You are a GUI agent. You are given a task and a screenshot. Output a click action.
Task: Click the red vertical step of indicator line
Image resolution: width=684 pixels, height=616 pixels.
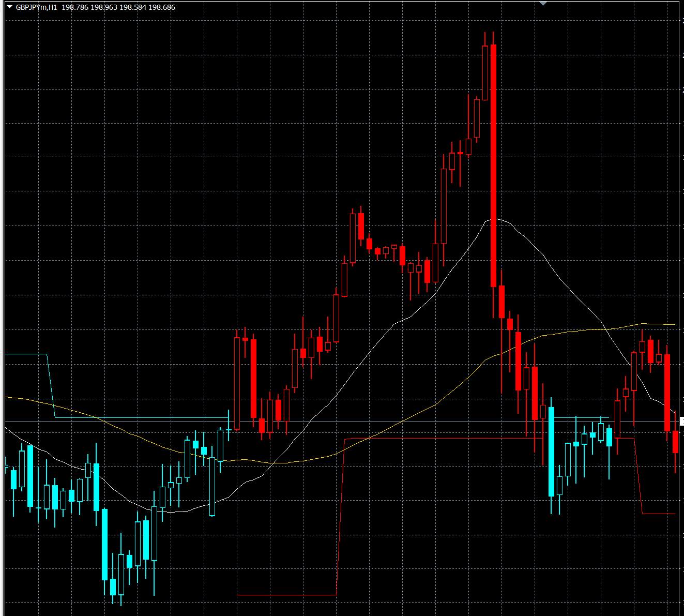pos(340,517)
